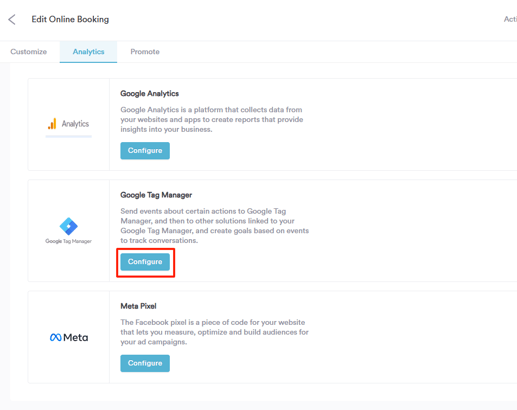Click the Google Tag Manager diamond logo
517x410 pixels.
(68, 226)
